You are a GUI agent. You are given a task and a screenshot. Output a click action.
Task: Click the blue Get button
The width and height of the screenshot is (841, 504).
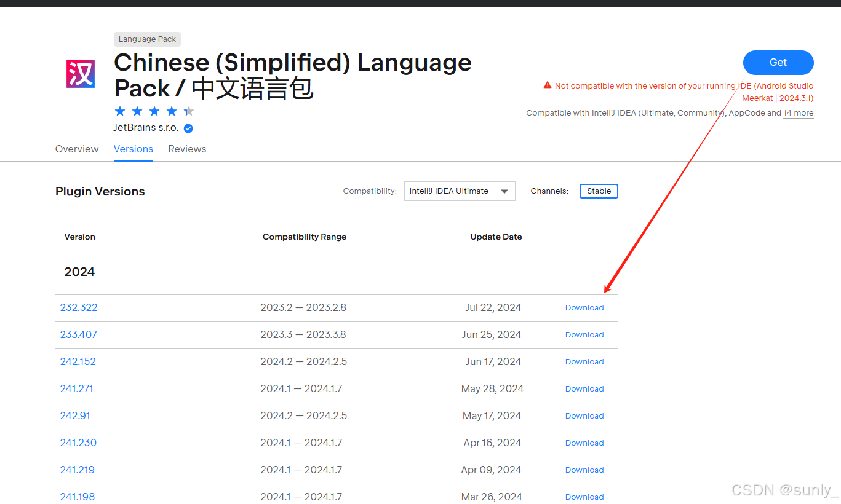[778, 62]
